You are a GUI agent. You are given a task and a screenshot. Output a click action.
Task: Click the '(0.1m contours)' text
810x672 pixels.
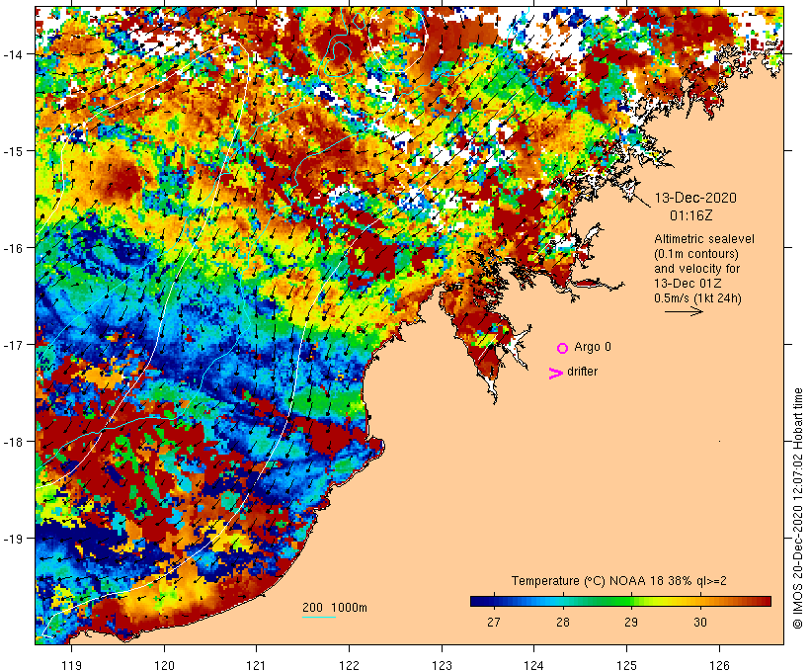tap(696, 254)
